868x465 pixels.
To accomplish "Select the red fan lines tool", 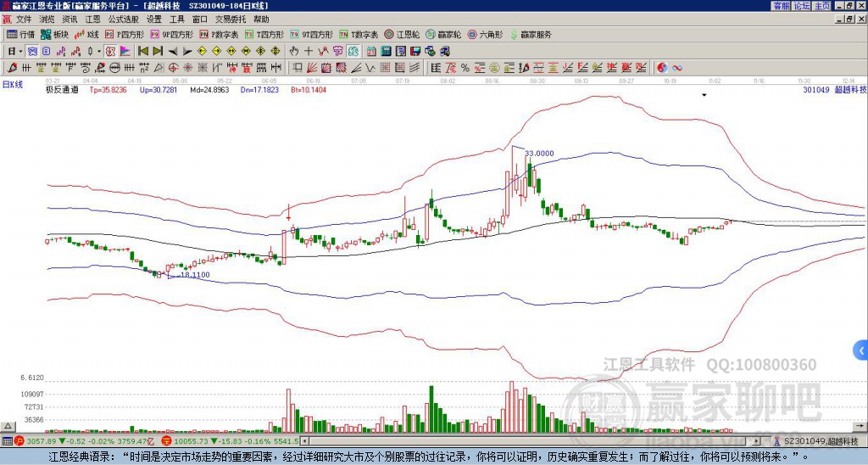I will click(312, 68).
